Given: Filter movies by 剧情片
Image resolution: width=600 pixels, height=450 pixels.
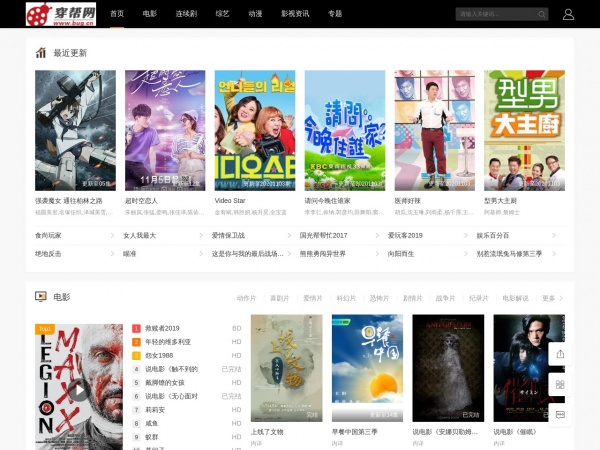Looking at the screenshot, I should tap(412, 298).
